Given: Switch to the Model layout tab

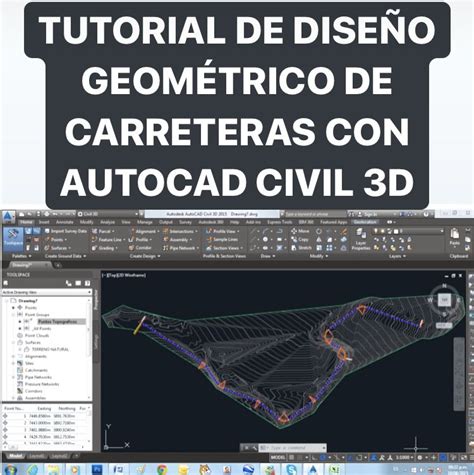Looking at the screenshot, I should click(x=16, y=456).
